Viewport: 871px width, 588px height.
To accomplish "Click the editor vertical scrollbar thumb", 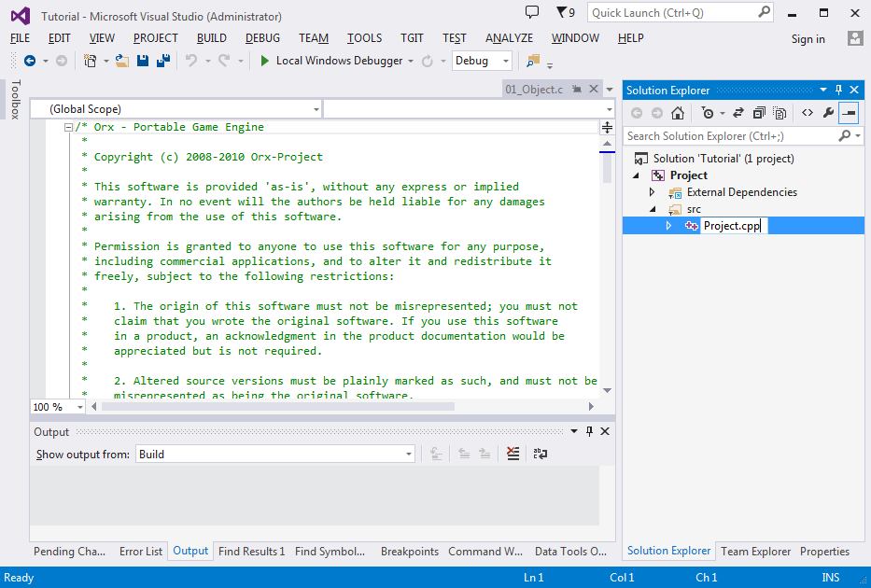I will (607, 169).
